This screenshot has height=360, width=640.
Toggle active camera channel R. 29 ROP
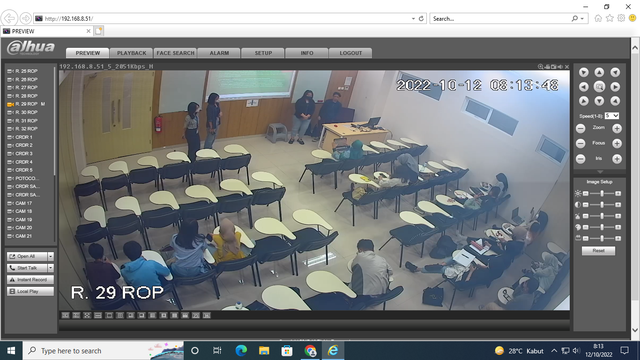[x=26, y=104]
